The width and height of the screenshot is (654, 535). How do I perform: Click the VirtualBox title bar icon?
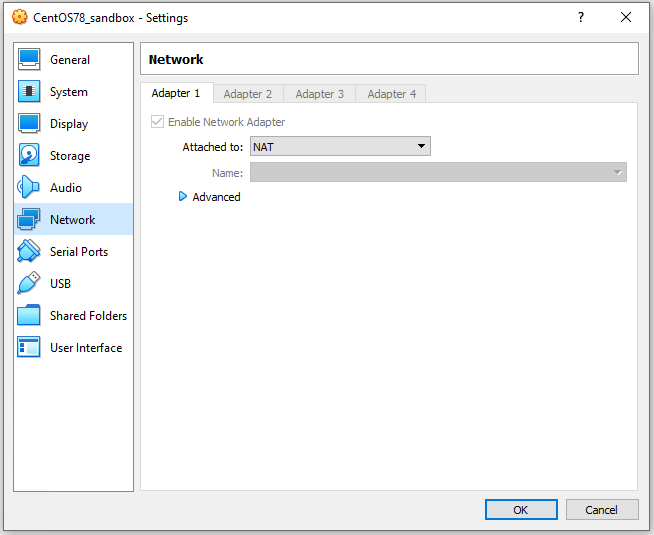[x=19, y=17]
